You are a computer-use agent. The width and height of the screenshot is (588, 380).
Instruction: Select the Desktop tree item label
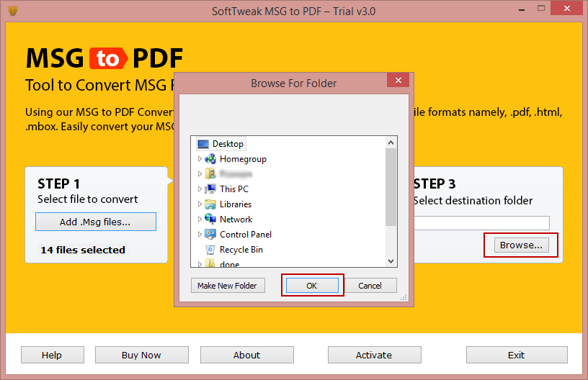(228, 144)
